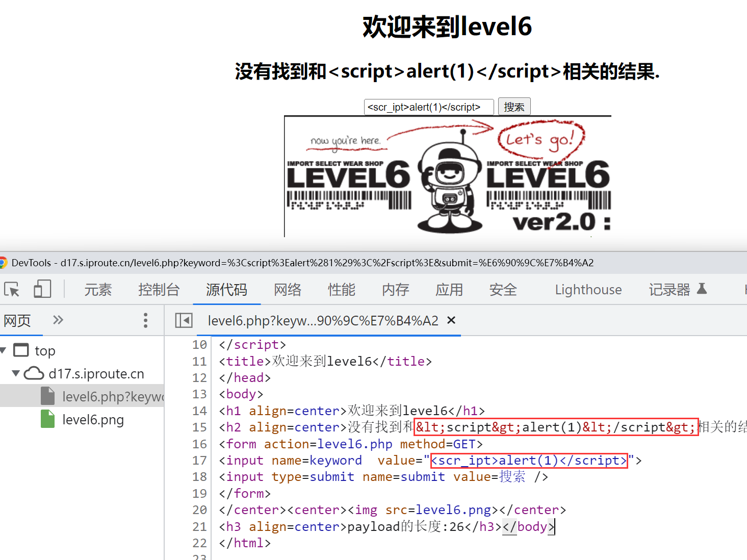This screenshot has width=747, height=560.
Task: Collapse the d17.s.iproute.cn domain node
Action: coord(16,373)
